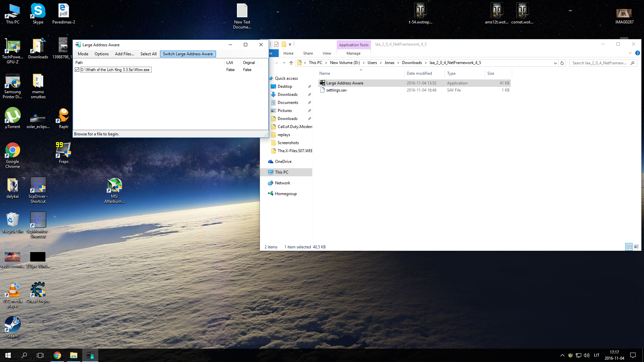Open Pictures in navigation pane
644x362 pixels.
coord(284,111)
